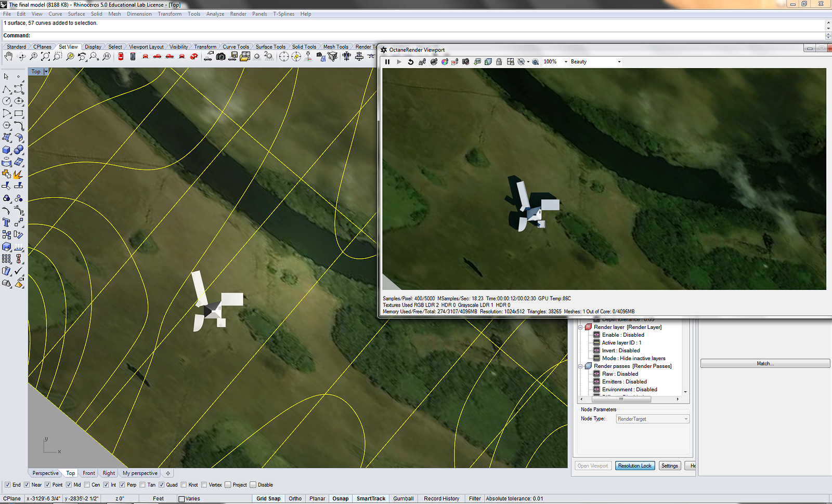The height and width of the screenshot is (504, 832).
Task: Open the Top viewport title dropdown arrow
Action: (46, 72)
